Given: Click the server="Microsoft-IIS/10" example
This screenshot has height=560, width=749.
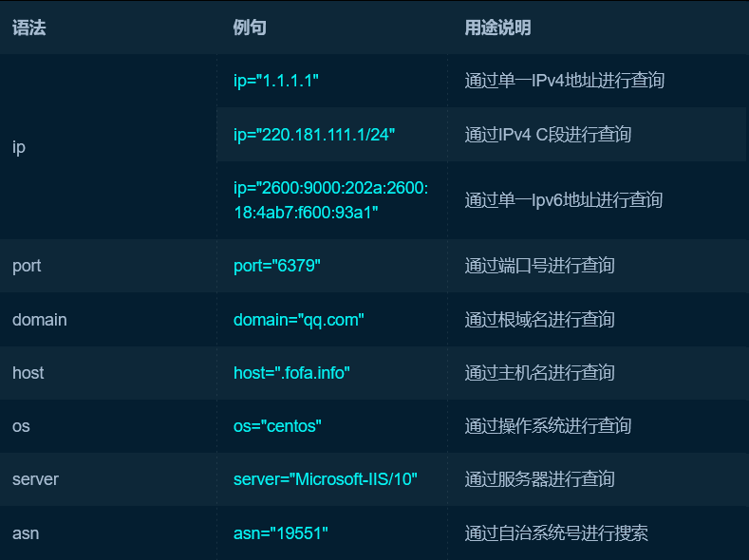Looking at the screenshot, I should [326, 479].
